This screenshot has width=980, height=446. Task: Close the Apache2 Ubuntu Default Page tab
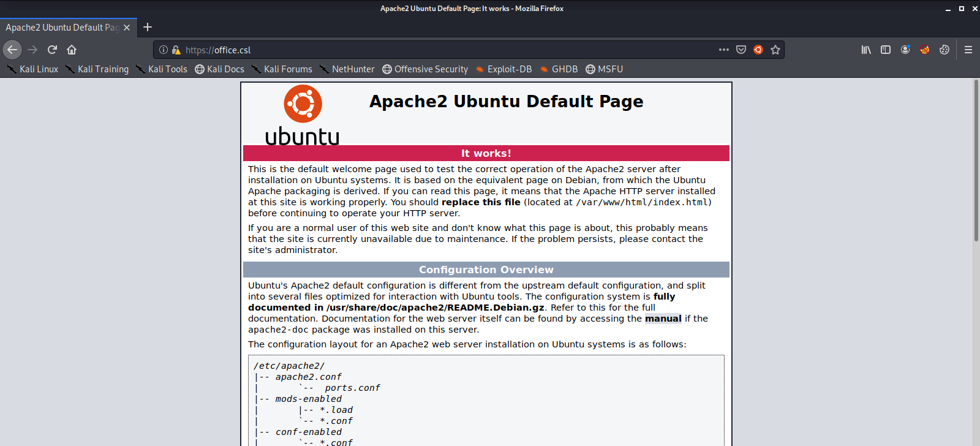127,28
